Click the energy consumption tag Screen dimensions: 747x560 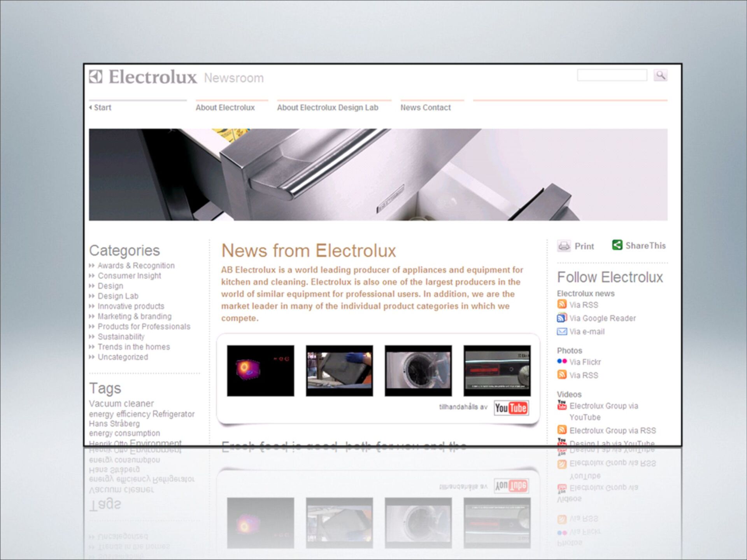(x=124, y=433)
